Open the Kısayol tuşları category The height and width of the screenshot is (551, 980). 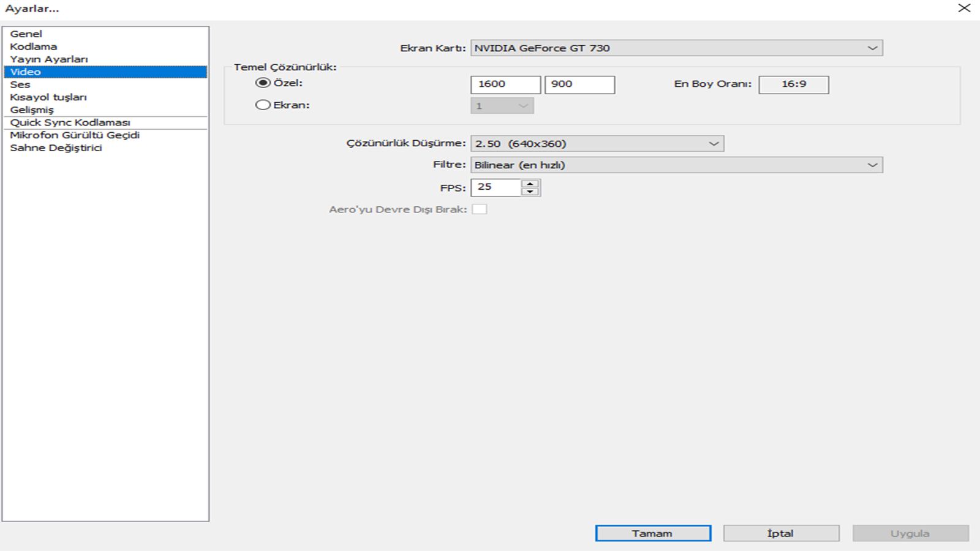point(105,97)
